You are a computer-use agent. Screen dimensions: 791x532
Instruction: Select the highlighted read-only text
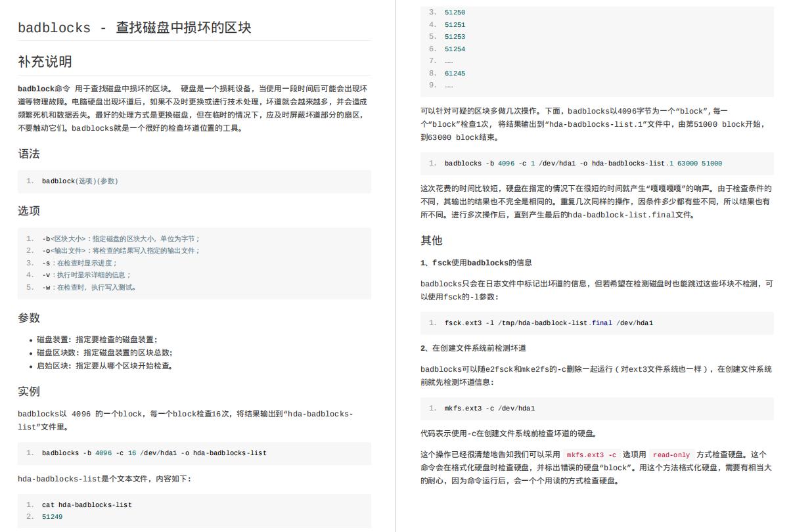coord(671,454)
